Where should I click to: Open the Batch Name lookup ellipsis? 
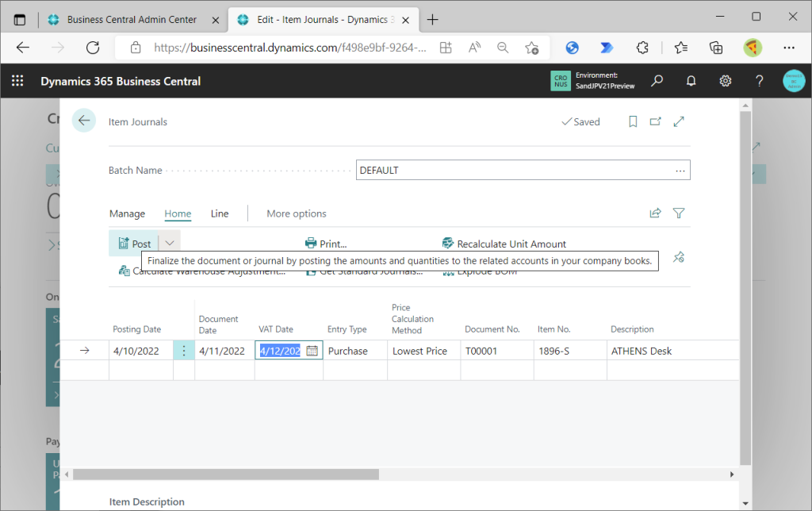(680, 171)
